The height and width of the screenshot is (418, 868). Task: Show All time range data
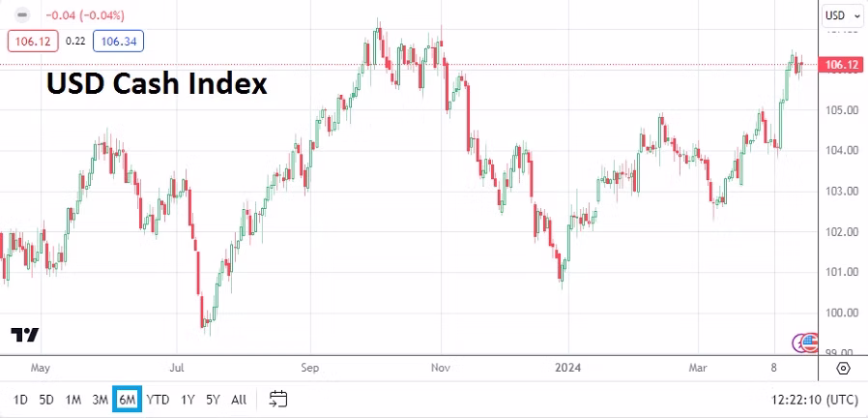[239, 399]
